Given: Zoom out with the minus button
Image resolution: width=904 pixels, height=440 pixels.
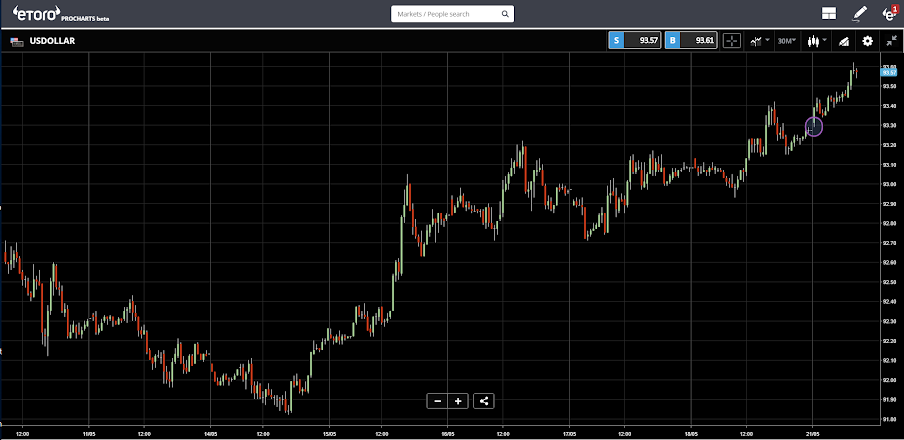Looking at the screenshot, I should pos(438,401).
